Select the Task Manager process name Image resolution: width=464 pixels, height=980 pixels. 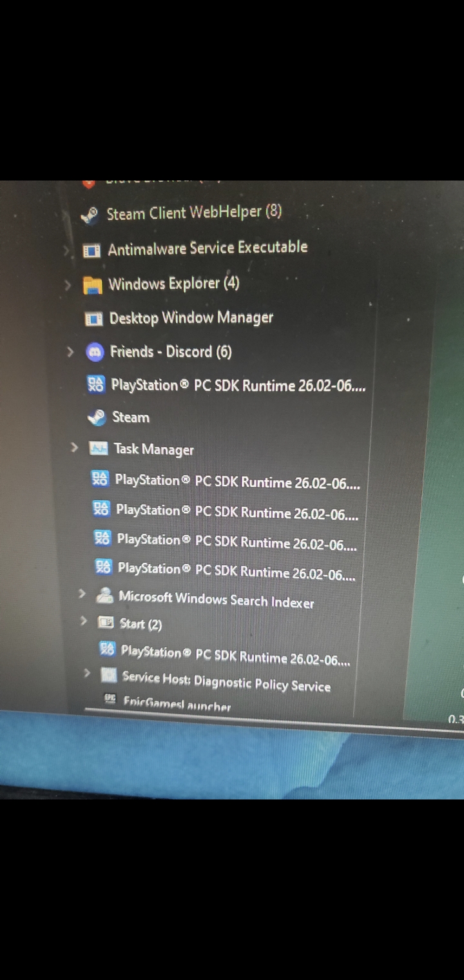point(154,449)
